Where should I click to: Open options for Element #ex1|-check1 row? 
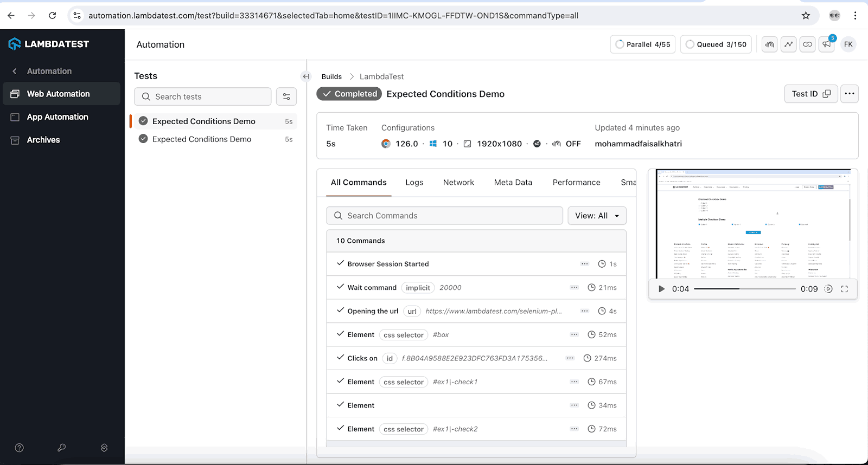point(575,382)
